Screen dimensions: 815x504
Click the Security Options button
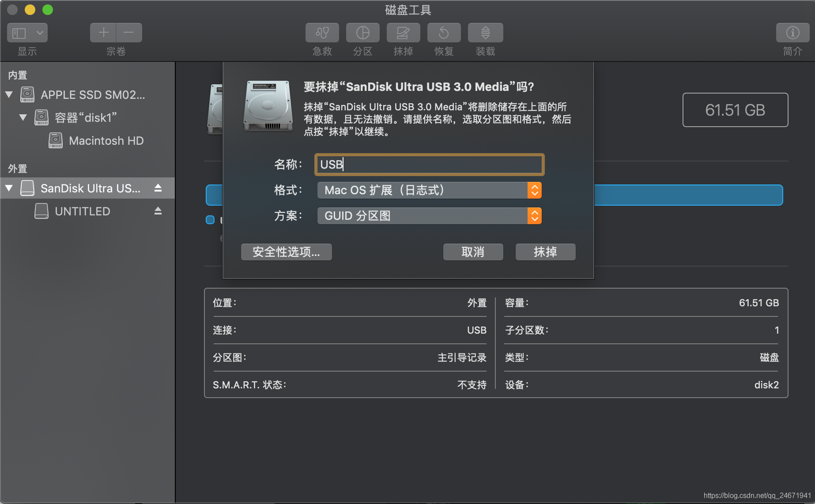(x=286, y=252)
